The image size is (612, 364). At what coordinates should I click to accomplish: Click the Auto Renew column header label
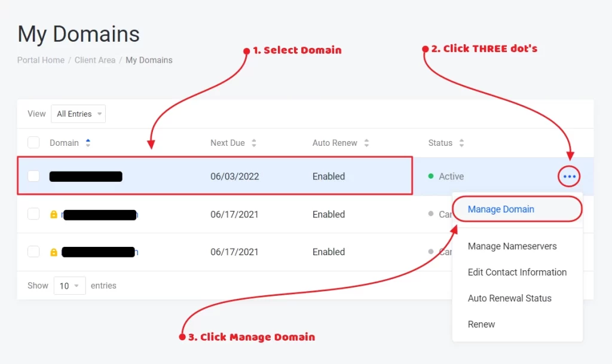click(335, 143)
